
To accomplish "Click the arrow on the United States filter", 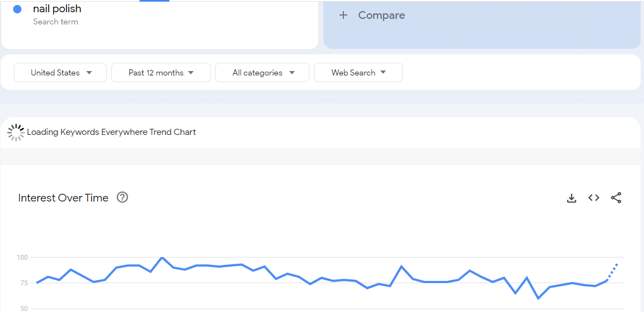I will (x=89, y=73).
